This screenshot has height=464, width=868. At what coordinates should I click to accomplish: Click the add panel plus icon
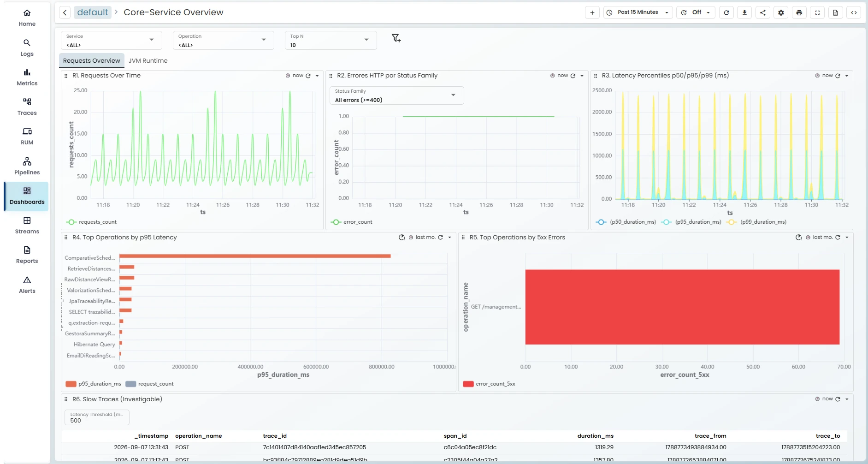pos(592,12)
